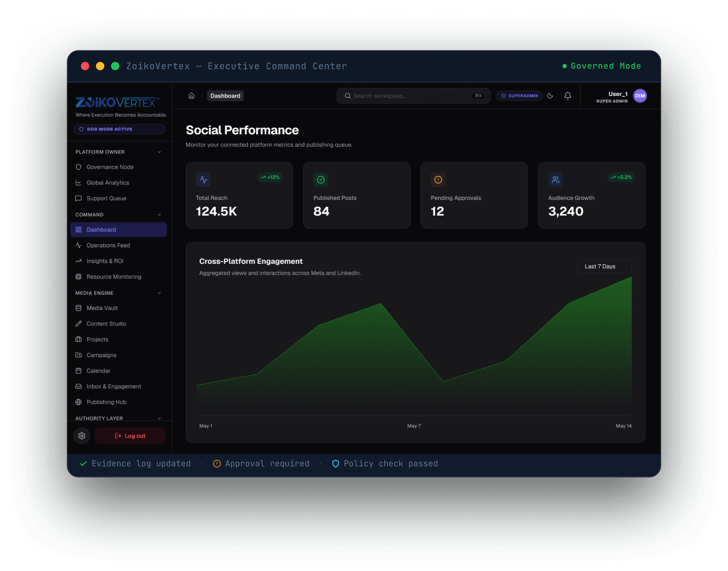Click the settings gear in sidebar footer
The image size is (728, 571).
point(82,436)
